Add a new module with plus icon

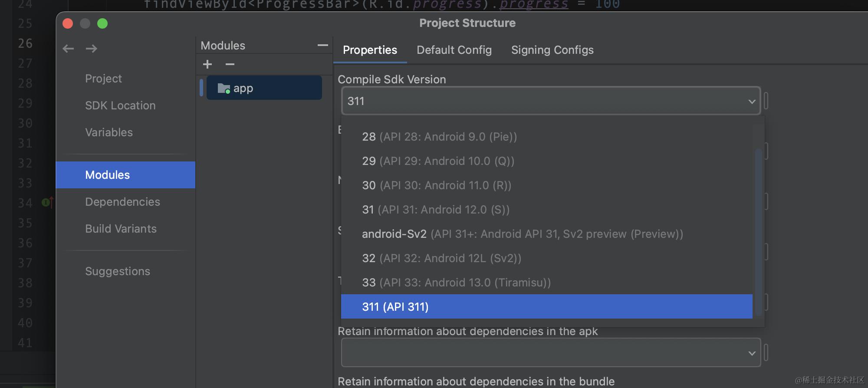tap(207, 65)
